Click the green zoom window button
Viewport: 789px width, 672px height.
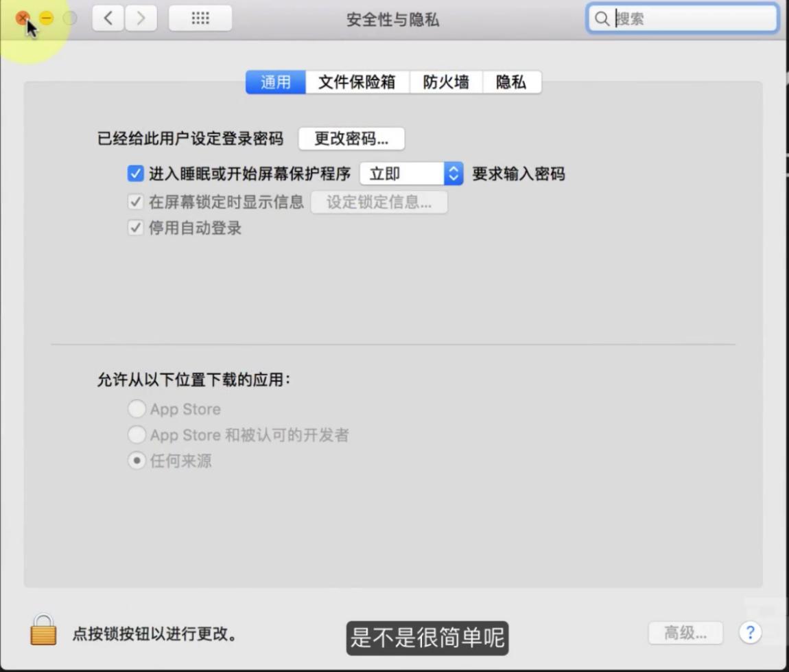[x=69, y=18]
